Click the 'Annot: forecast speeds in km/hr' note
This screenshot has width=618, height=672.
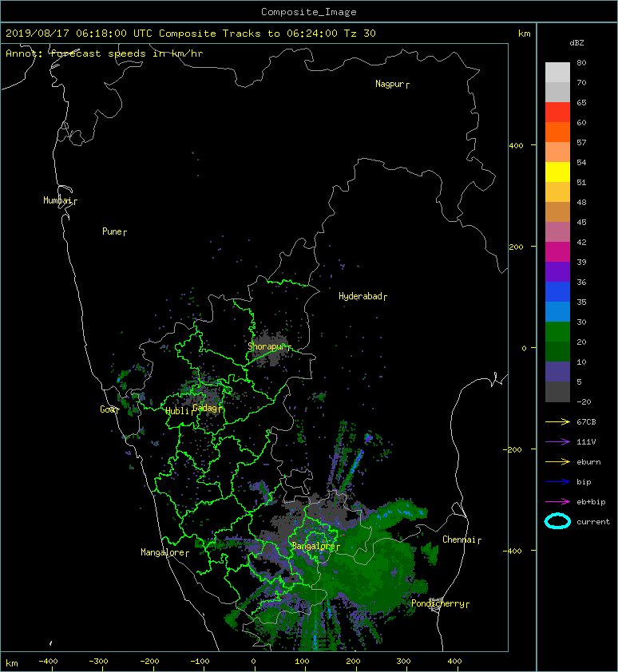pyautogui.click(x=105, y=53)
